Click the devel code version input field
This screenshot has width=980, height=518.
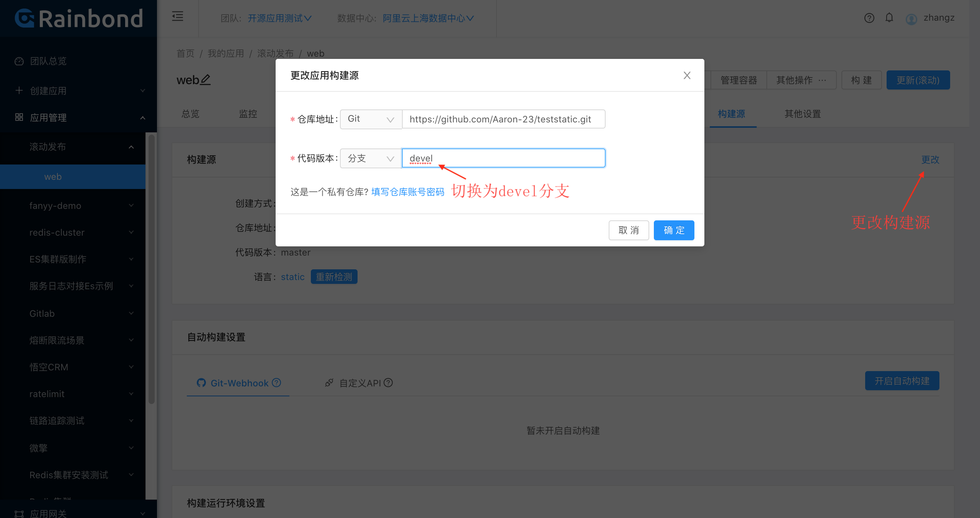[x=504, y=158]
